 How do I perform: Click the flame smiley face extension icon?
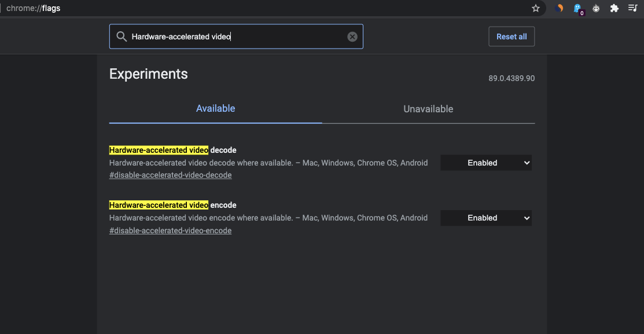(596, 8)
